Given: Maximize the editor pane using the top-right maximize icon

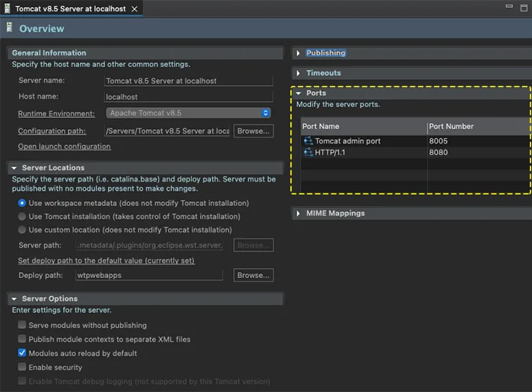Looking at the screenshot, I should (x=524, y=8).
